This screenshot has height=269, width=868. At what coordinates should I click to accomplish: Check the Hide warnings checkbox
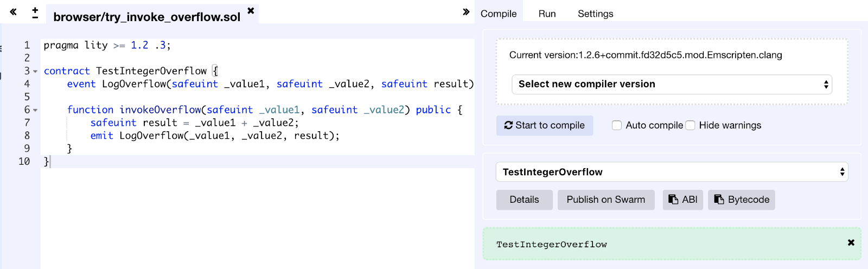pyautogui.click(x=690, y=125)
